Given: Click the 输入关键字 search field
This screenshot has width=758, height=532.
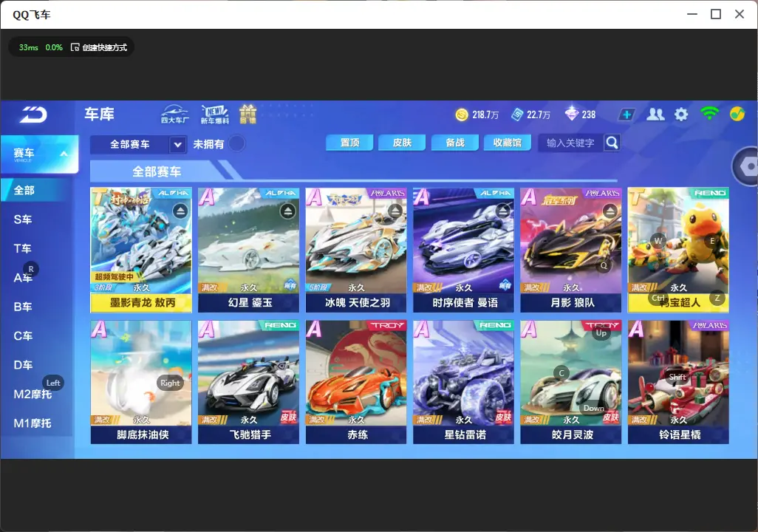Looking at the screenshot, I should point(570,143).
